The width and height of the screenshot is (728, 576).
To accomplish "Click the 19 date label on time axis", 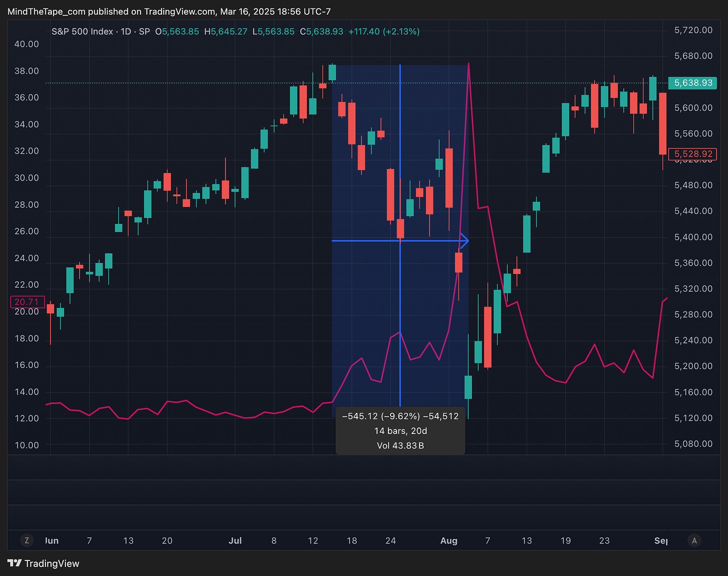I will [565, 541].
